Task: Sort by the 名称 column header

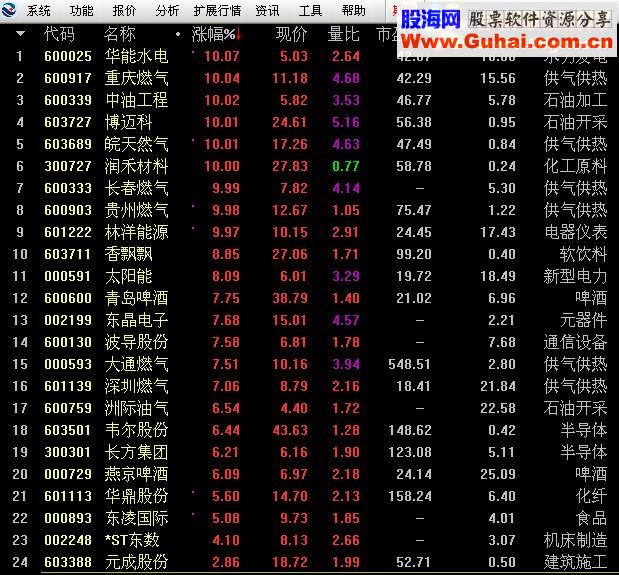Action: point(120,34)
